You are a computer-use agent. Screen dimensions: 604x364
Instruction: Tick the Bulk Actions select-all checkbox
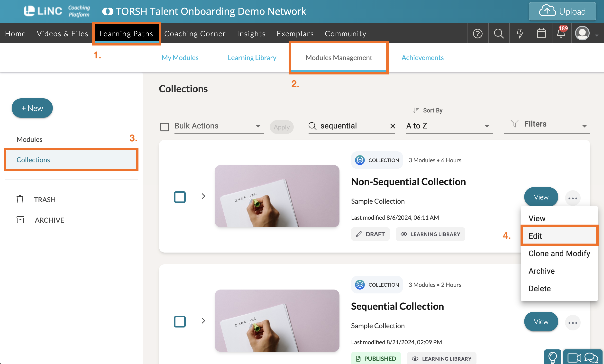(x=165, y=127)
